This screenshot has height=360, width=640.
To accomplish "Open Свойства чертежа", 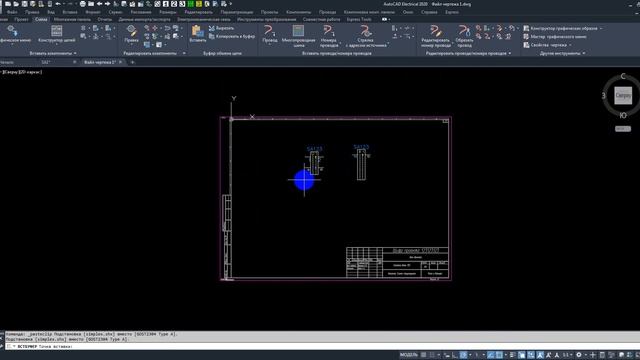I will [x=545, y=45].
